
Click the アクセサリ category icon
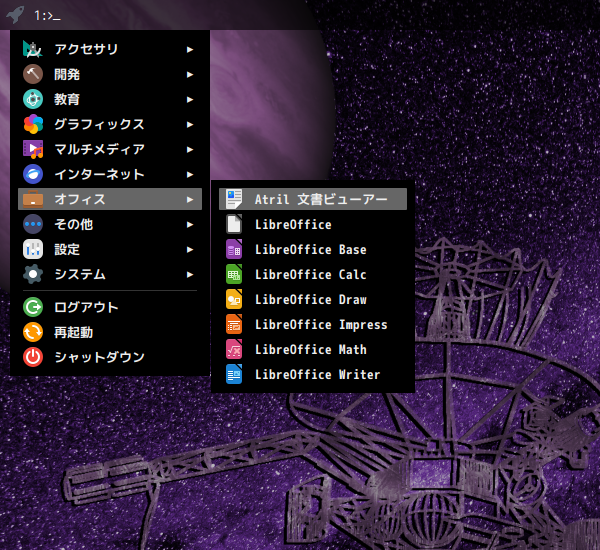tap(33, 49)
